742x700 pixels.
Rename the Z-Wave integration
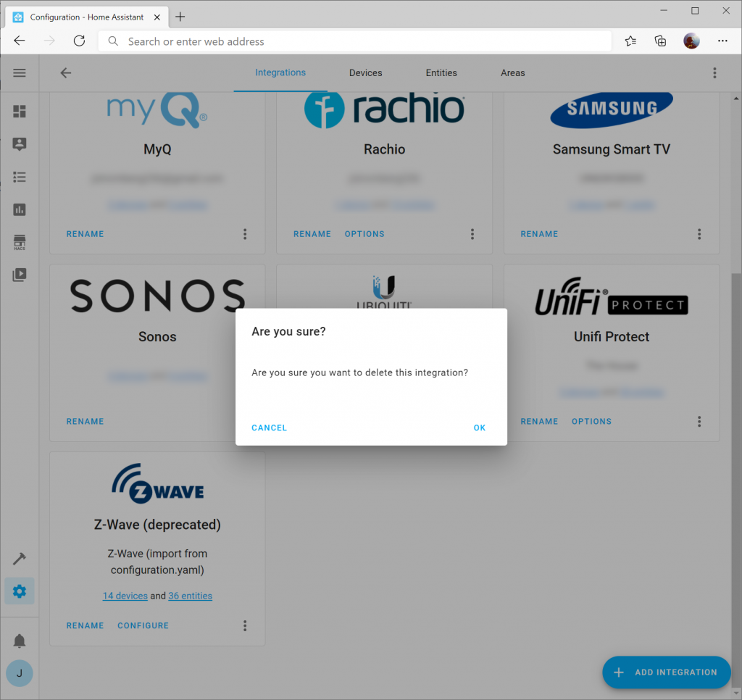(86, 625)
